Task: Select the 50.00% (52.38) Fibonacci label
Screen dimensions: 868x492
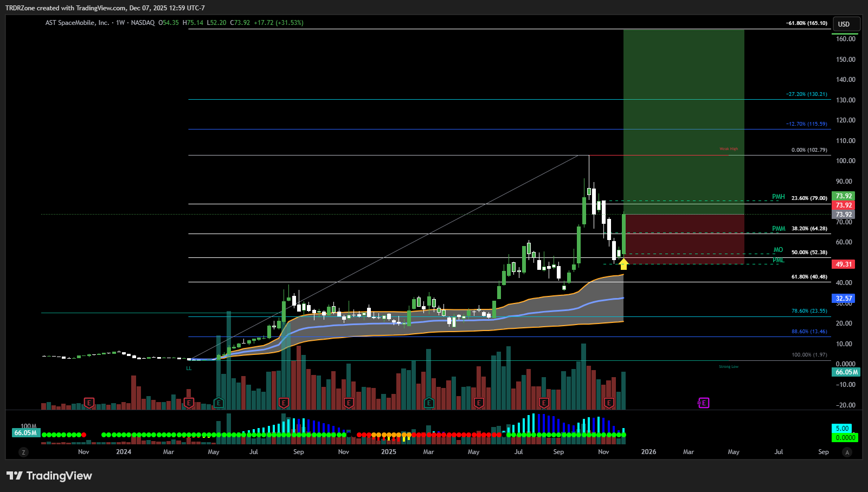Action: (809, 253)
